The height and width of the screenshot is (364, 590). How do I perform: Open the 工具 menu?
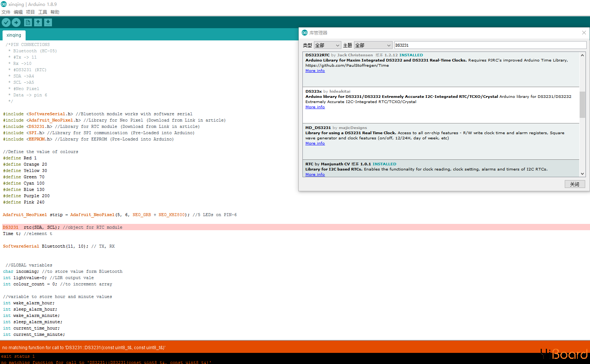click(x=43, y=12)
